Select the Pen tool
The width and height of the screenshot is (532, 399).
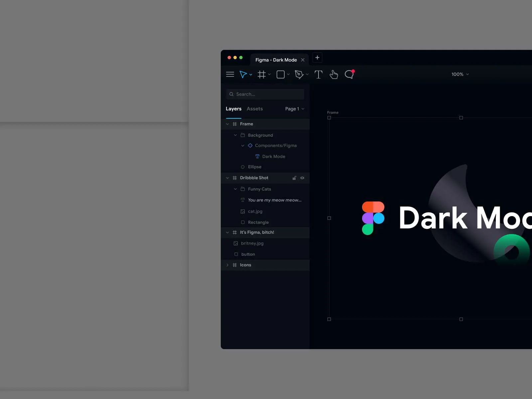(x=299, y=74)
